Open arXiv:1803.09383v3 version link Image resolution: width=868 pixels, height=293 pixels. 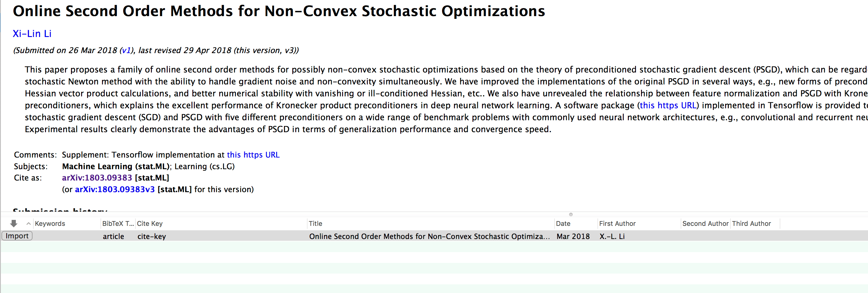(x=115, y=189)
